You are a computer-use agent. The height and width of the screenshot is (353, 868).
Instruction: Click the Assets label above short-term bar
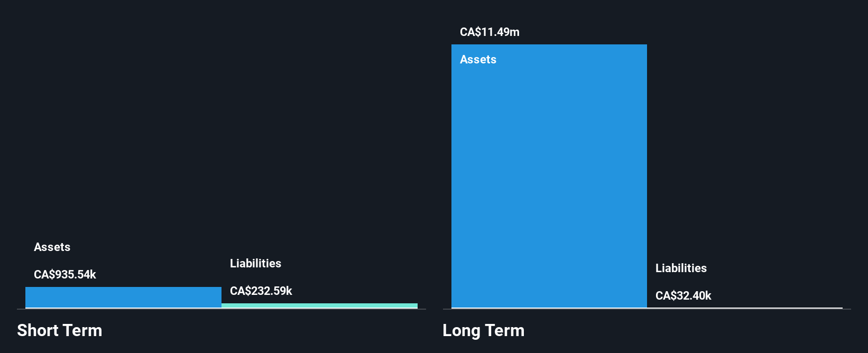tap(52, 247)
